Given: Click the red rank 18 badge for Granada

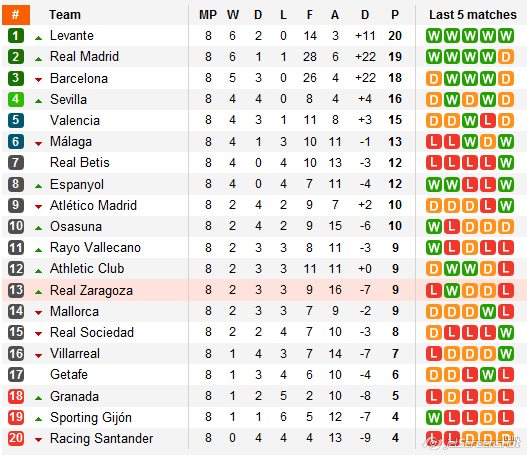Looking at the screenshot, I should point(15,396).
